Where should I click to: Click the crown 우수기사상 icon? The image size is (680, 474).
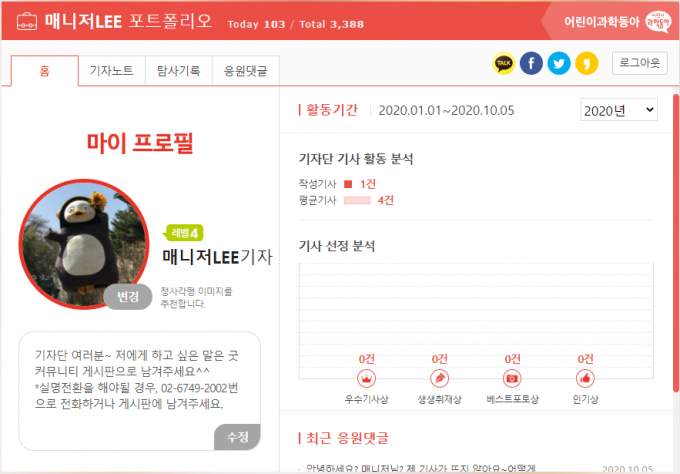[x=366, y=379]
